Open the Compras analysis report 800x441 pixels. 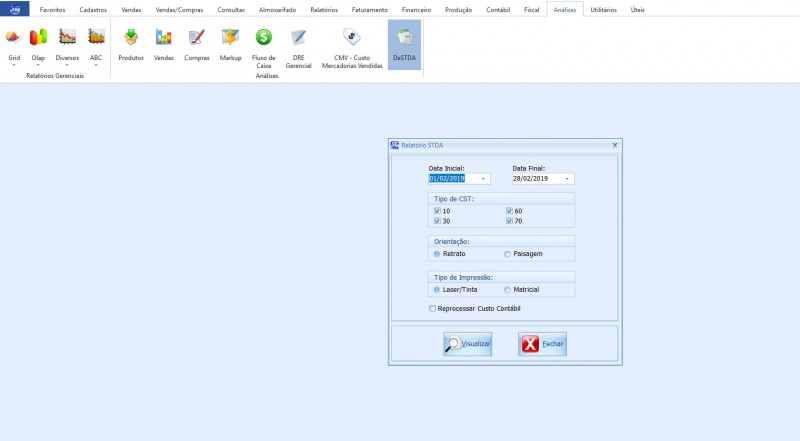(x=197, y=38)
